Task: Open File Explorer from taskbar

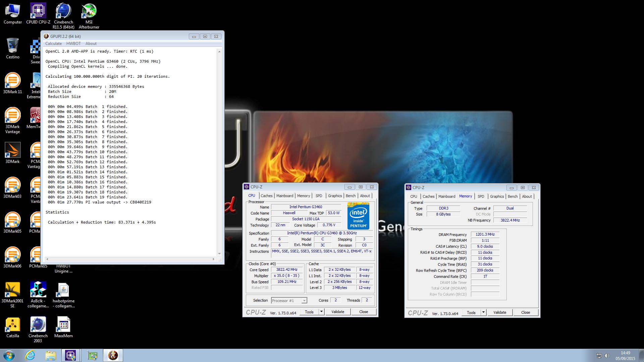Action: (x=51, y=355)
